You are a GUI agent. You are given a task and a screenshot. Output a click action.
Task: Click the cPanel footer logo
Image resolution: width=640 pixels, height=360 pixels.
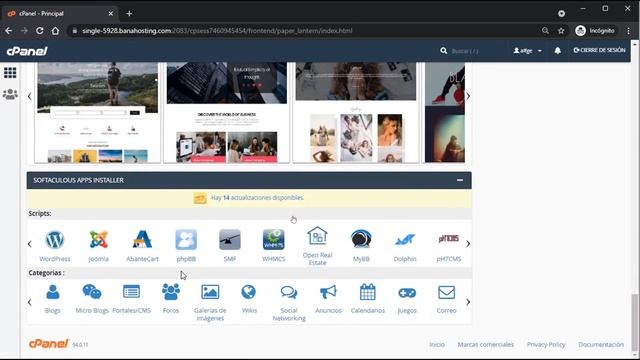pyautogui.click(x=48, y=344)
